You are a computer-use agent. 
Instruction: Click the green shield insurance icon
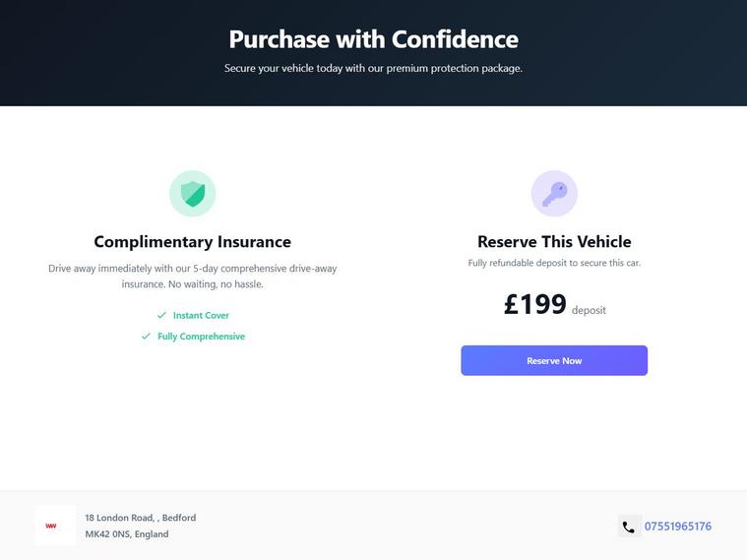(192, 194)
